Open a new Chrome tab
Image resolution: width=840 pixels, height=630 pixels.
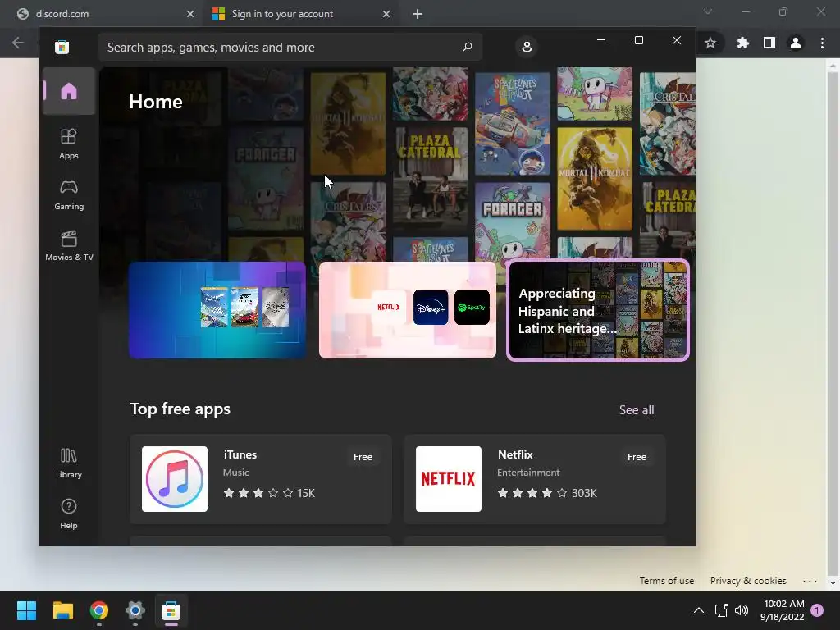[418, 14]
